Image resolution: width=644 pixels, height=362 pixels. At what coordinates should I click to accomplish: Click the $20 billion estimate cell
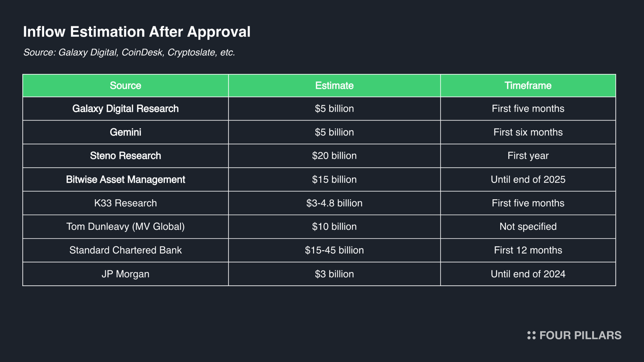coord(334,156)
